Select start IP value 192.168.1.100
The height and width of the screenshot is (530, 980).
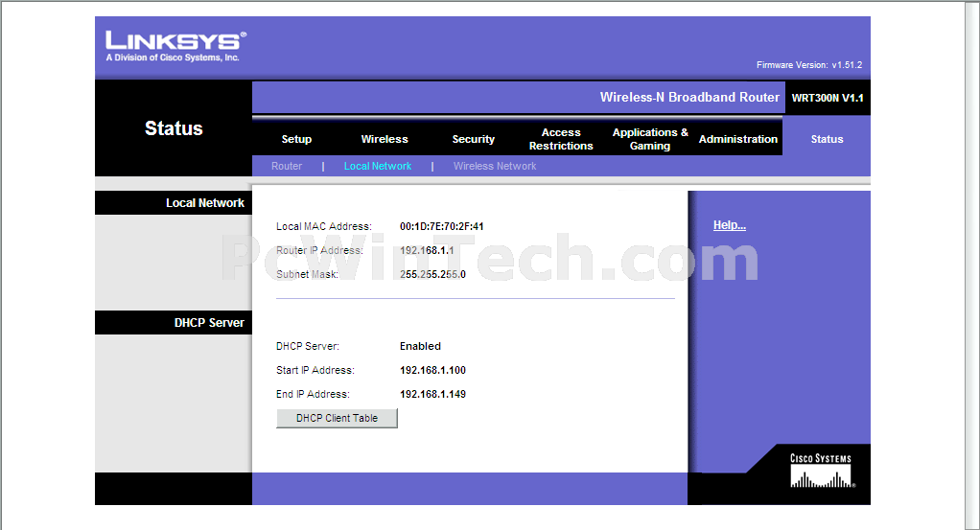[432, 370]
